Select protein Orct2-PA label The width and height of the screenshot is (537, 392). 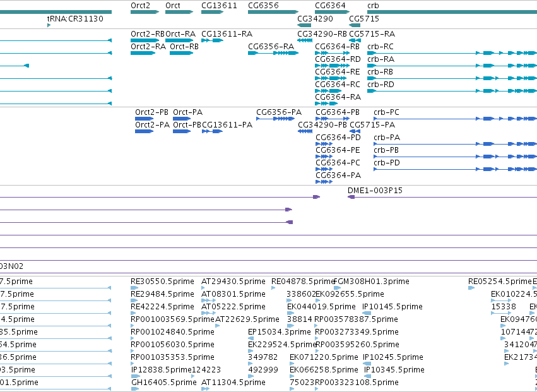coord(153,125)
